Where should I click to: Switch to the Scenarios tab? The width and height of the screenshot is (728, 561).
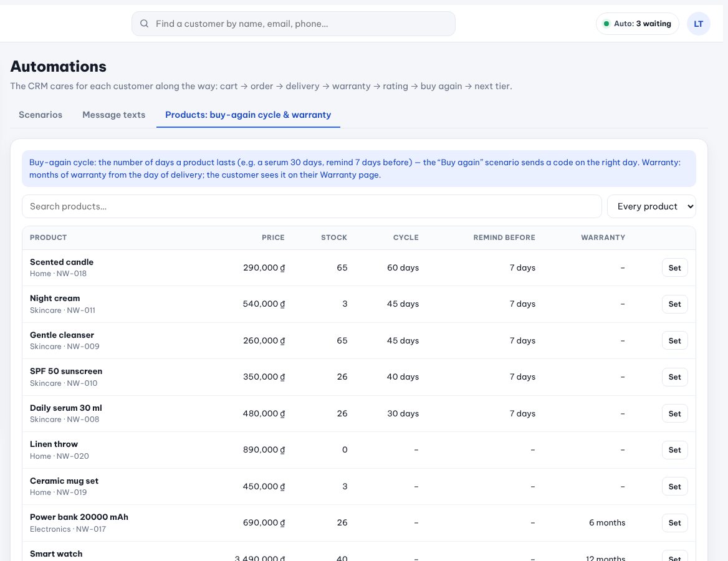point(41,115)
